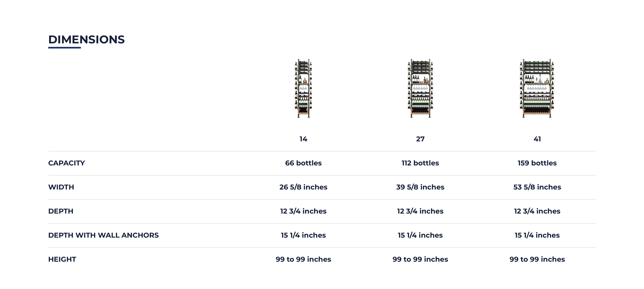Click the DIMENSIONS section heading
The height and width of the screenshot is (289, 644).
pyautogui.click(x=86, y=39)
